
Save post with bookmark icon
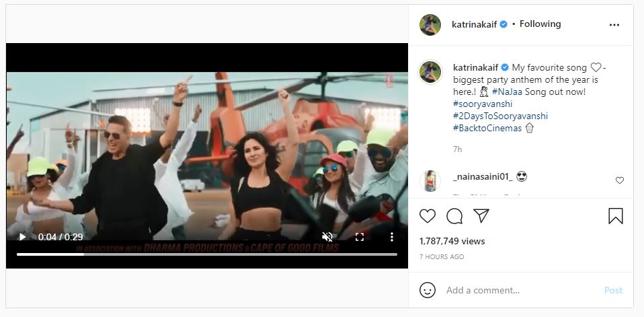(615, 216)
